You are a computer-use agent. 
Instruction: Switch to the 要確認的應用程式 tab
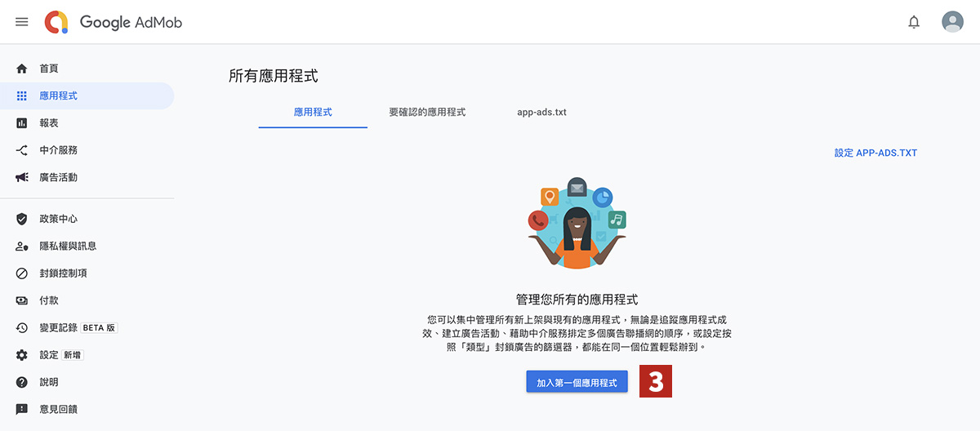427,112
